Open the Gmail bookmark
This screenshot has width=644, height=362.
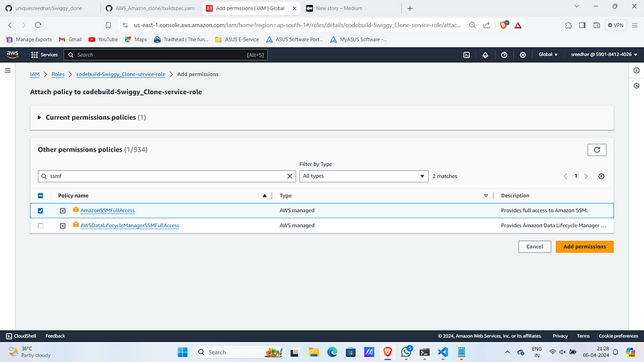(70, 39)
